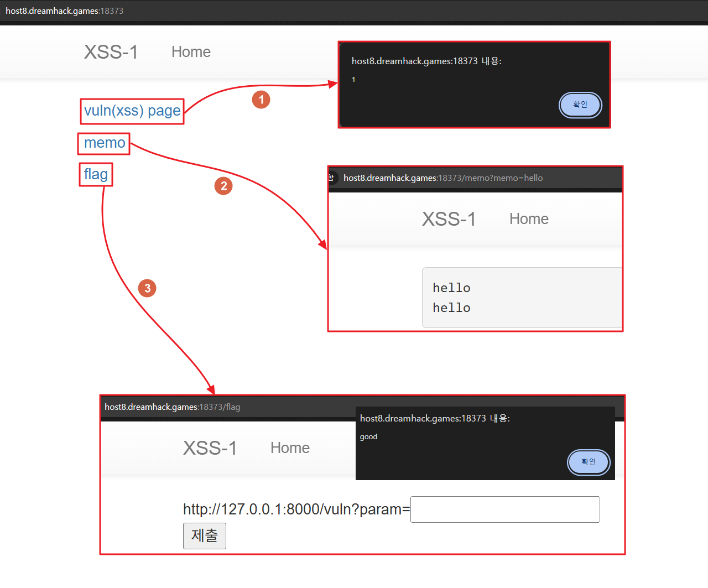708x588 pixels.
Task: Click the address bar showing /memo?memo=hello
Action: 442,178
